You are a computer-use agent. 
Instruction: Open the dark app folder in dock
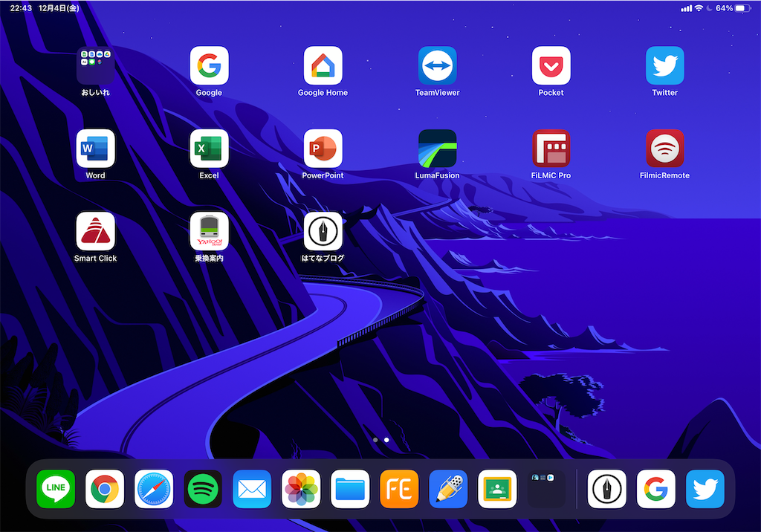point(546,489)
